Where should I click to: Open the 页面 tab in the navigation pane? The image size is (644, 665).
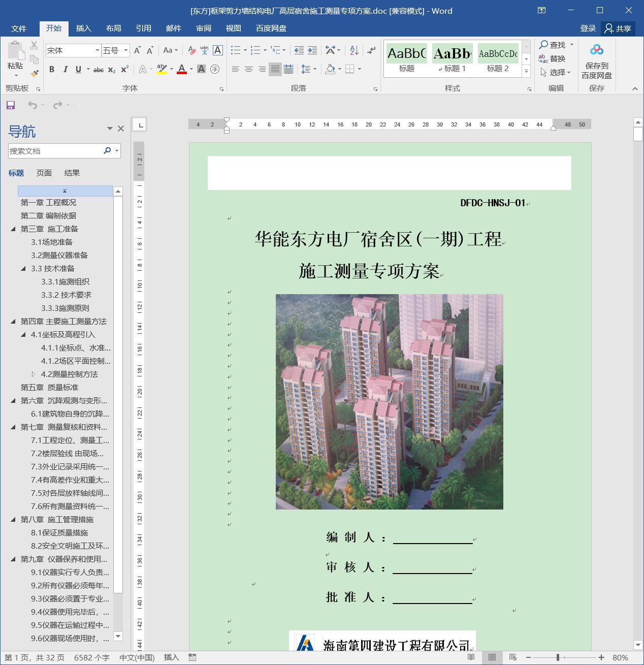pyautogui.click(x=44, y=173)
